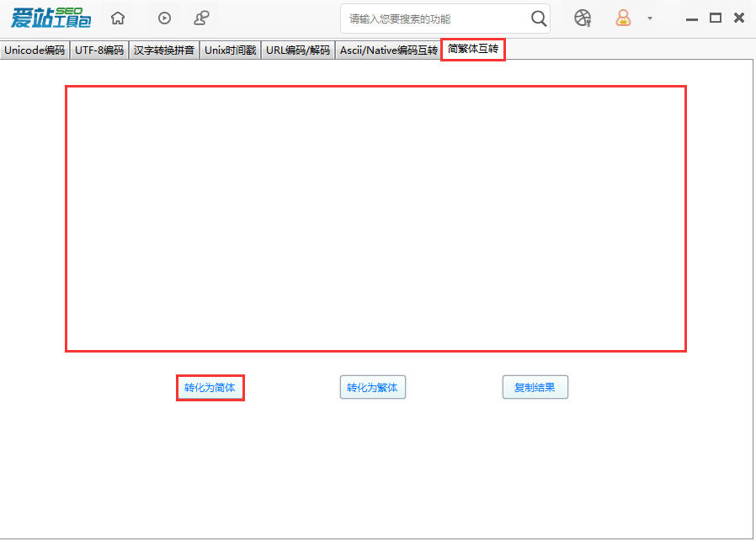Click the 爱站SEO工具包 logo
Screen dimensions: 756x541
coord(51,19)
